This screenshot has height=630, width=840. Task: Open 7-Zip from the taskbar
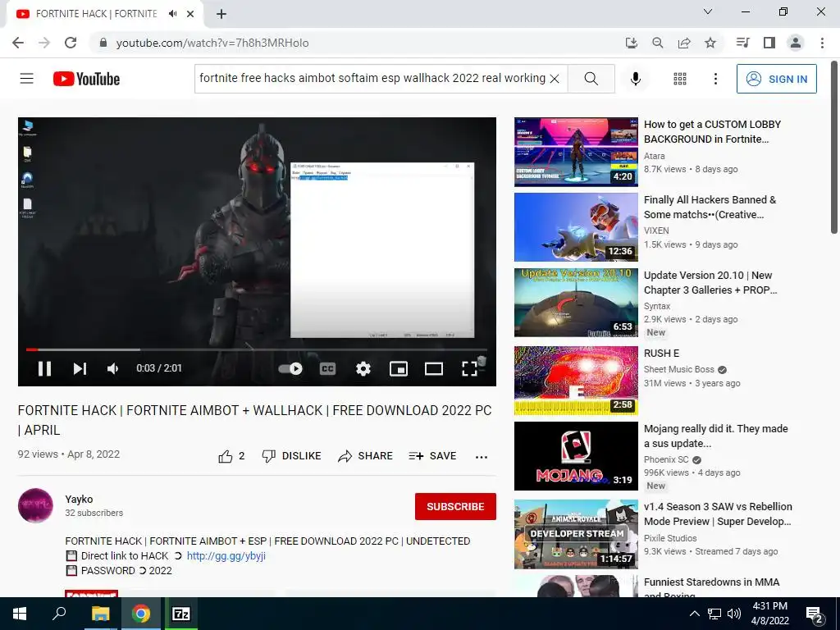pyautogui.click(x=181, y=614)
